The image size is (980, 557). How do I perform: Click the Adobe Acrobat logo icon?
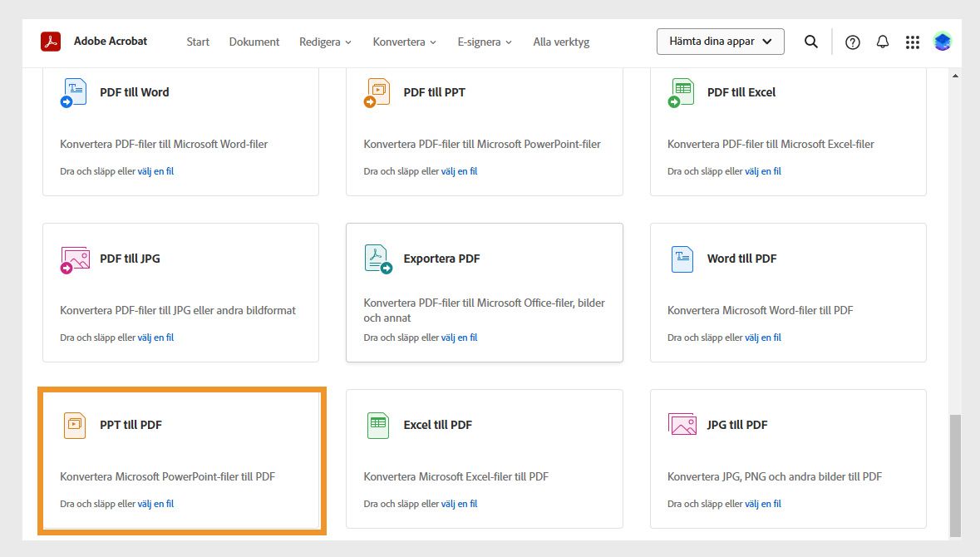pos(51,42)
